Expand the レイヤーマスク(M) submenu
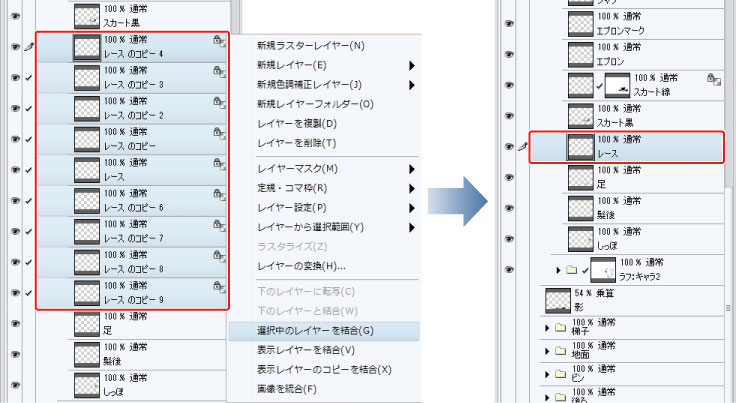736x403 pixels. tap(412, 169)
